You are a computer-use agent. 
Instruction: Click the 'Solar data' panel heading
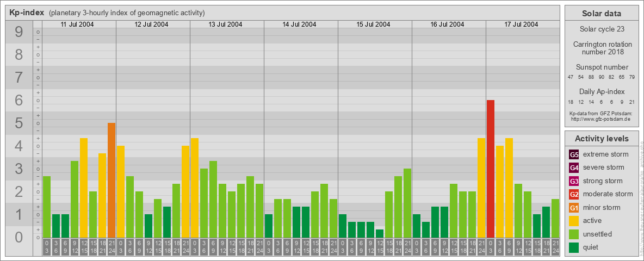click(601, 14)
